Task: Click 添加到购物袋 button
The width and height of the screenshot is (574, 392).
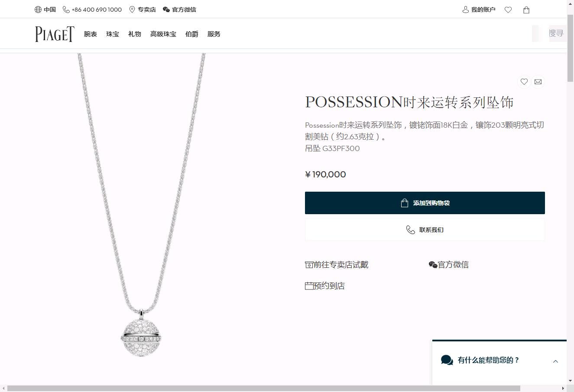Action: point(425,203)
